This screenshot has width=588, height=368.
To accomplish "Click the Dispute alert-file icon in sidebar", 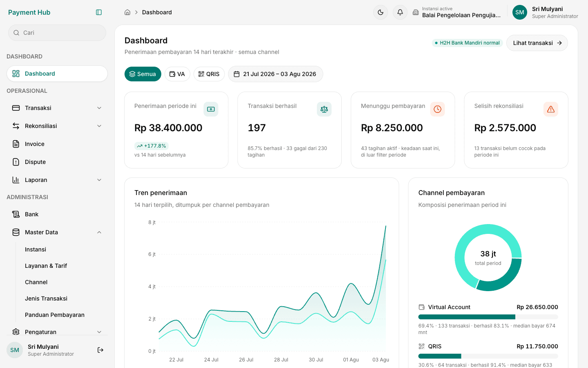I will pos(16,162).
